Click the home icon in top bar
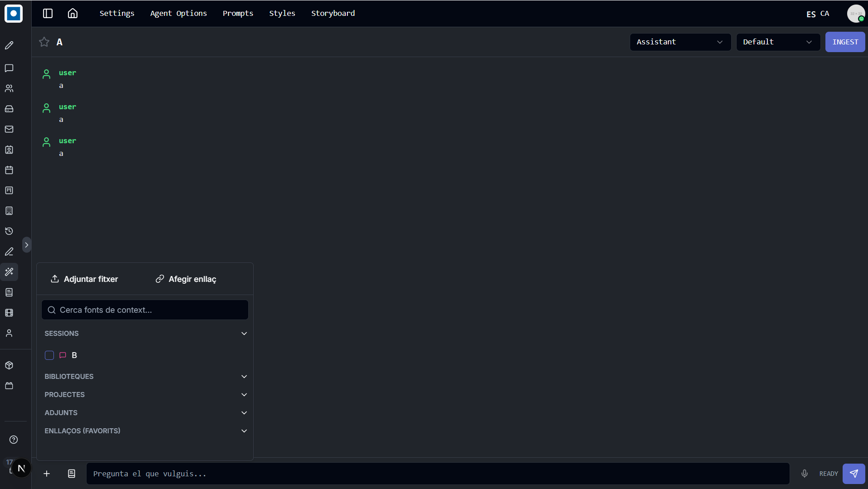This screenshot has width=868, height=489. (72, 13)
